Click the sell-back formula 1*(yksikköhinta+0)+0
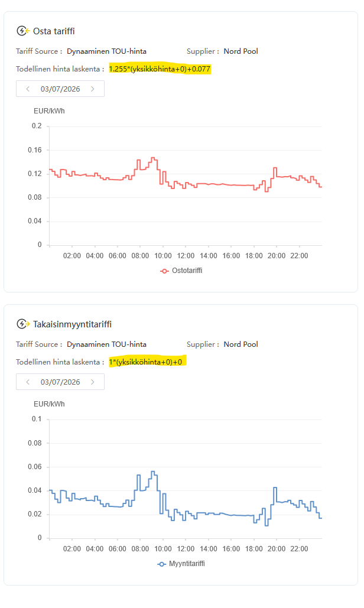Viewport: 364px width, 608px height. [146, 362]
